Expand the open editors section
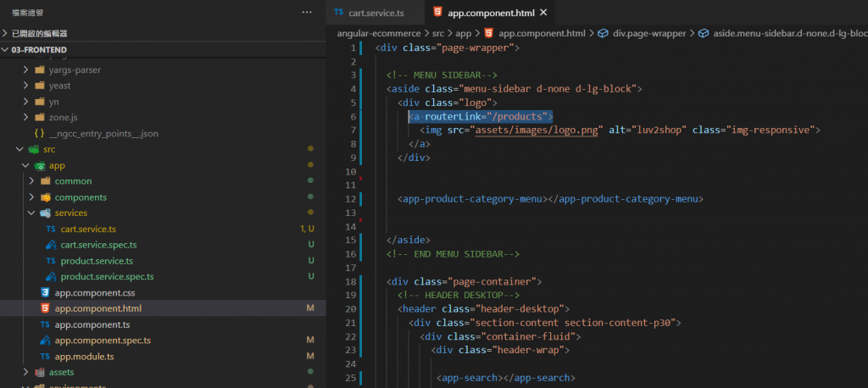 point(5,34)
